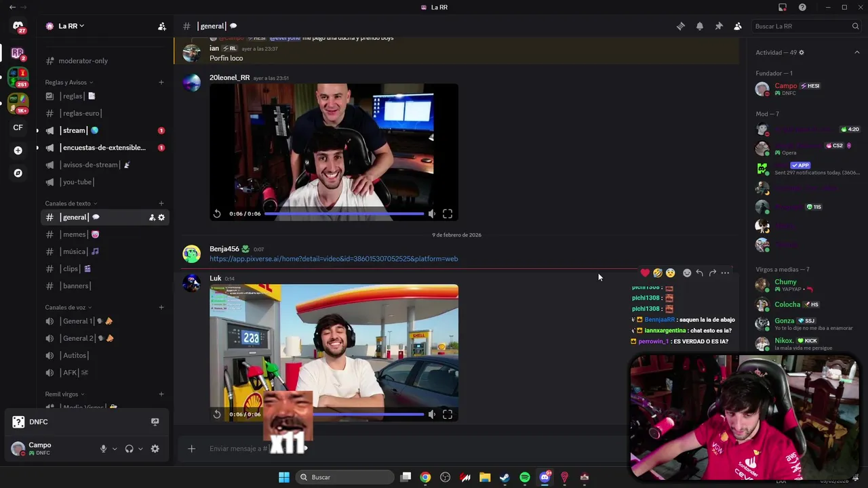
Task: Seek in 20leonel_RR video progress bar
Action: (x=344, y=213)
